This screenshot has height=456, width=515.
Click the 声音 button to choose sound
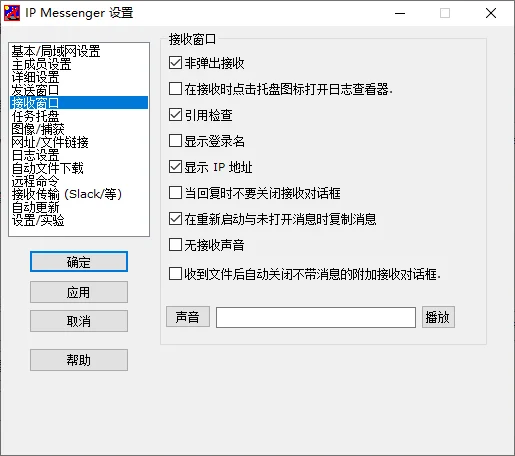[188, 317]
